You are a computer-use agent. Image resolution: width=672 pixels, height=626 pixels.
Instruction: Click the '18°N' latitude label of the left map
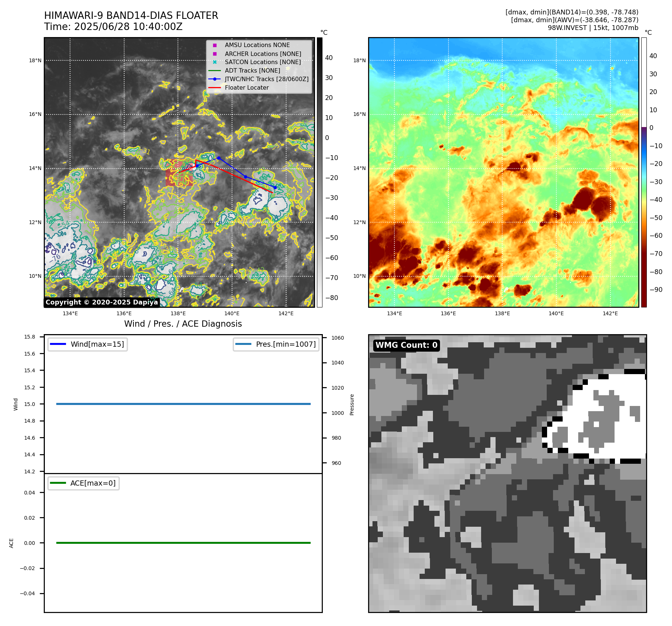coord(35,60)
